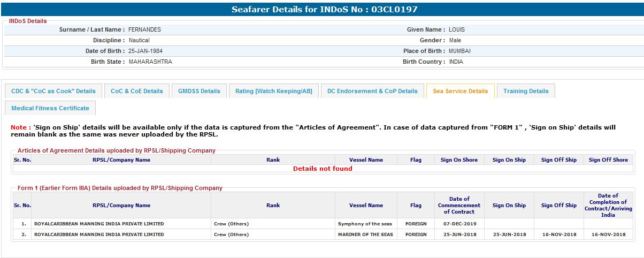
Task: Click the INDoS Details section legend
Action: [28, 21]
